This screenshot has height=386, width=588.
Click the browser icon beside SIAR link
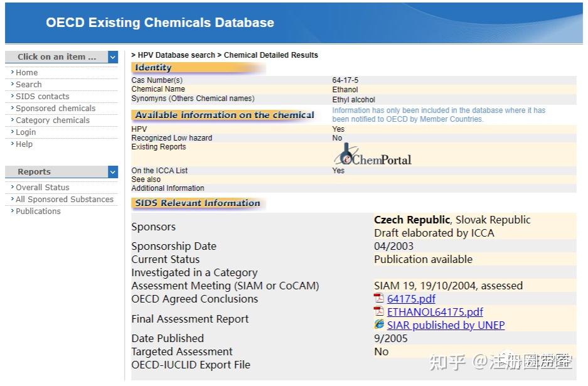click(379, 324)
